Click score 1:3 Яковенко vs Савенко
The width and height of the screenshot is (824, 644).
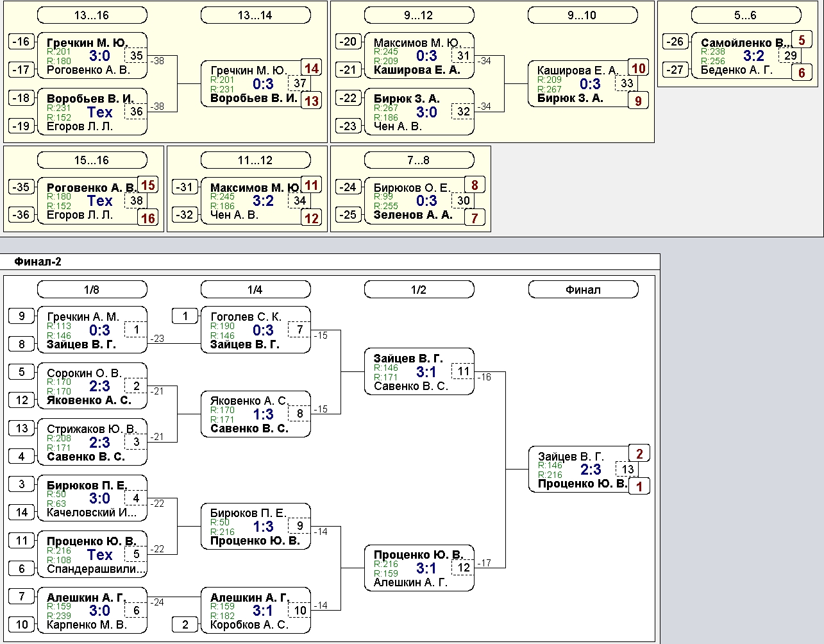[263, 414]
